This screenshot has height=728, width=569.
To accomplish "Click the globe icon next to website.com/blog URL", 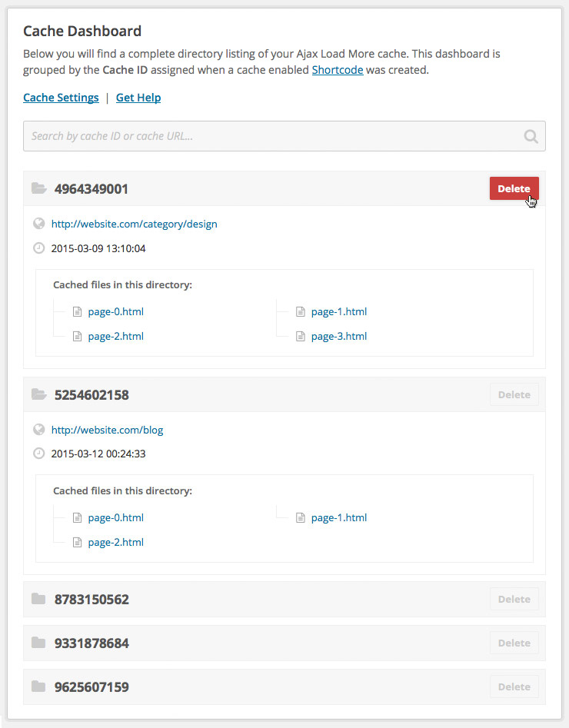I will click(39, 430).
